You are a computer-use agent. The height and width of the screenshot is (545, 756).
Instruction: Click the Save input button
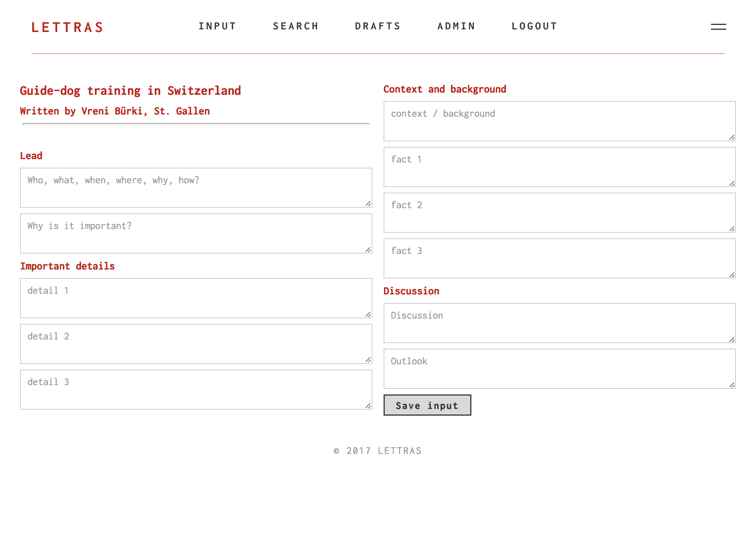tap(427, 405)
